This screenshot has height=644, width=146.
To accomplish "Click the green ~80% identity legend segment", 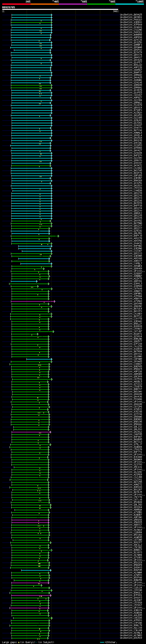I will tap(101, 4).
